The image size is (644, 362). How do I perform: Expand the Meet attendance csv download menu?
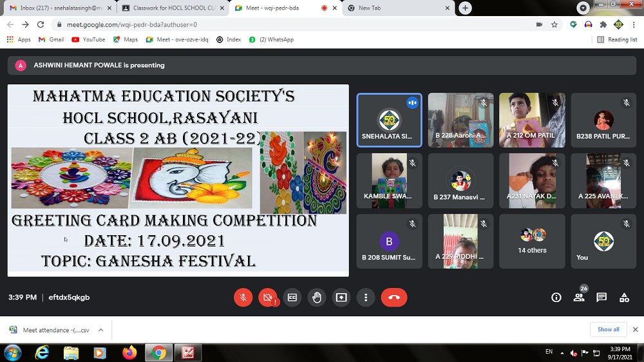pyautogui.click(x=100, y=330)
